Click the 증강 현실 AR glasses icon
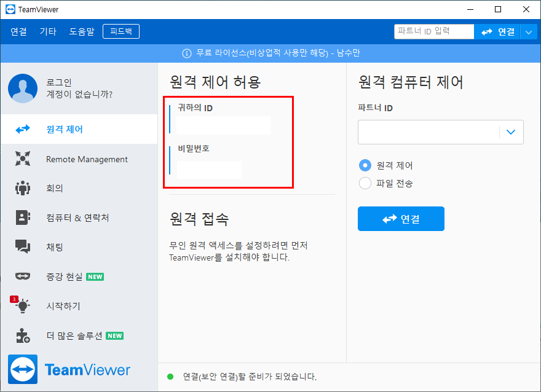Viewport: 541px width, 392px height. [23, 276]
